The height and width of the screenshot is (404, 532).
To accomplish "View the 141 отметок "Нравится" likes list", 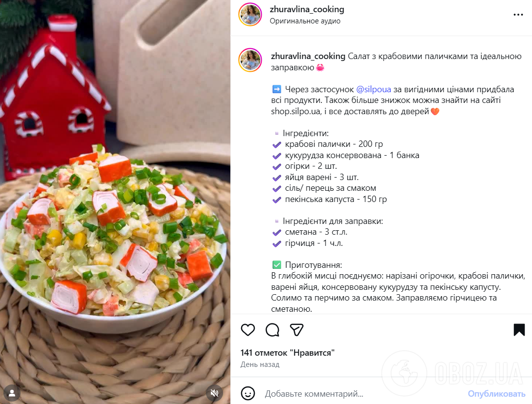I will pyautogui.click(x=287, y=353).
